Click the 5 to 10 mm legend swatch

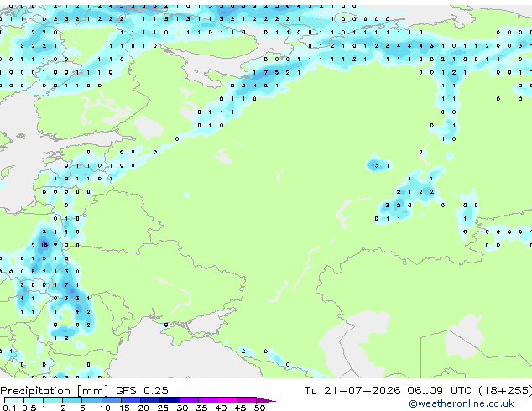[x=91, y=400]
